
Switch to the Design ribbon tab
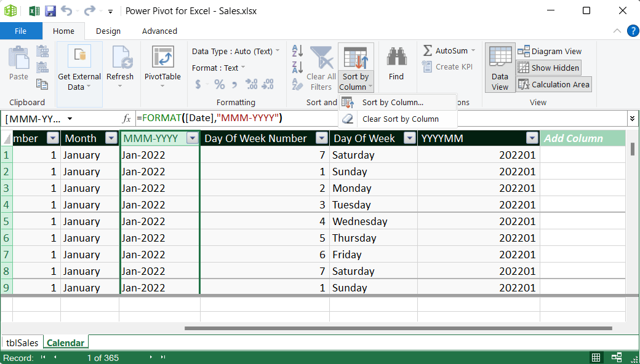108,31
